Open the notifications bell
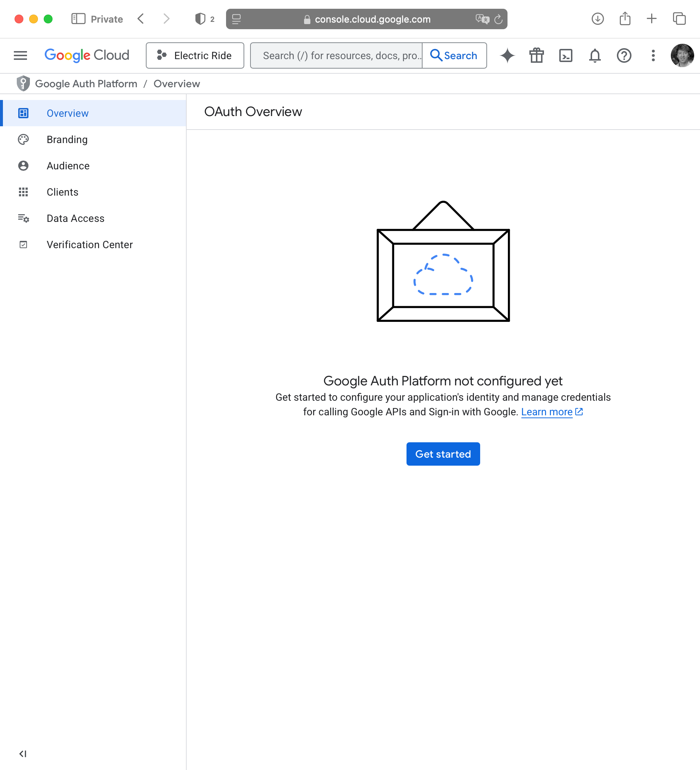The image size is (700, 770). coord(595,56)
